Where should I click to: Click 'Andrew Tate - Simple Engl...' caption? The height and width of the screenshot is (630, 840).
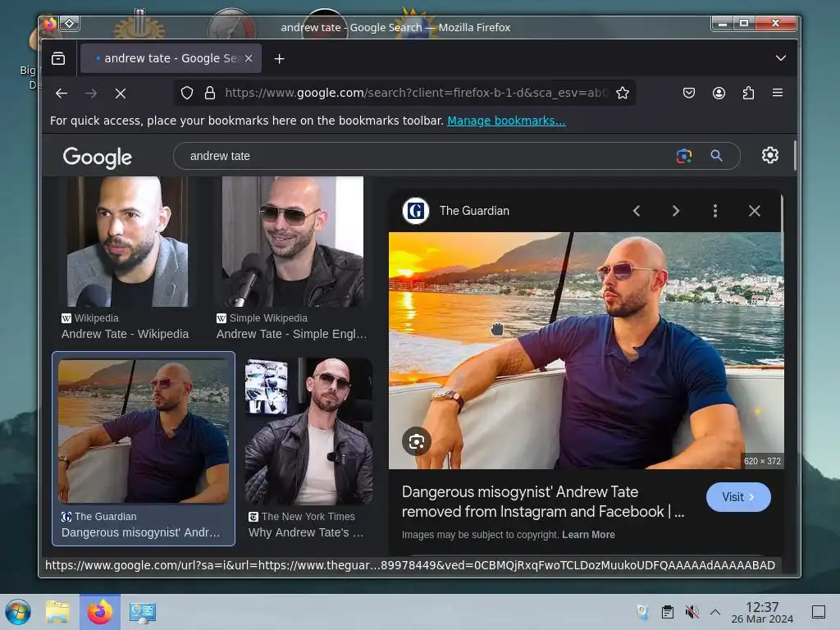(291, 334)
